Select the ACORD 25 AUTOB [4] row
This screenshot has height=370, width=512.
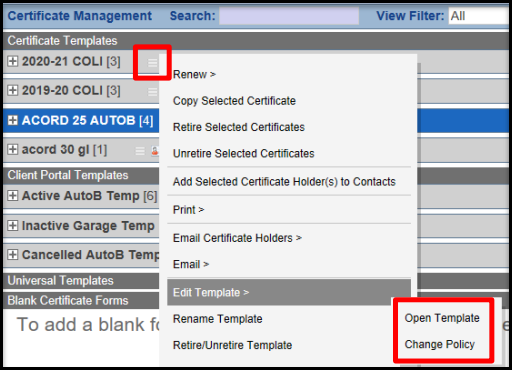click(x=81, y=121)
